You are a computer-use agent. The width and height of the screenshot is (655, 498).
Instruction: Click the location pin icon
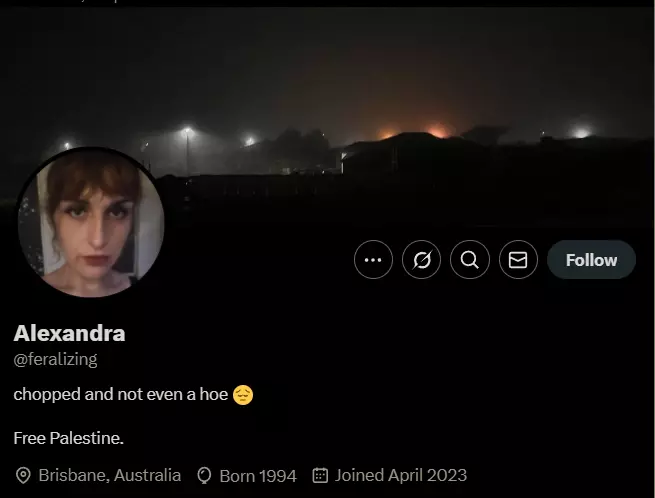pyautogui.click(x=23, y=475)
